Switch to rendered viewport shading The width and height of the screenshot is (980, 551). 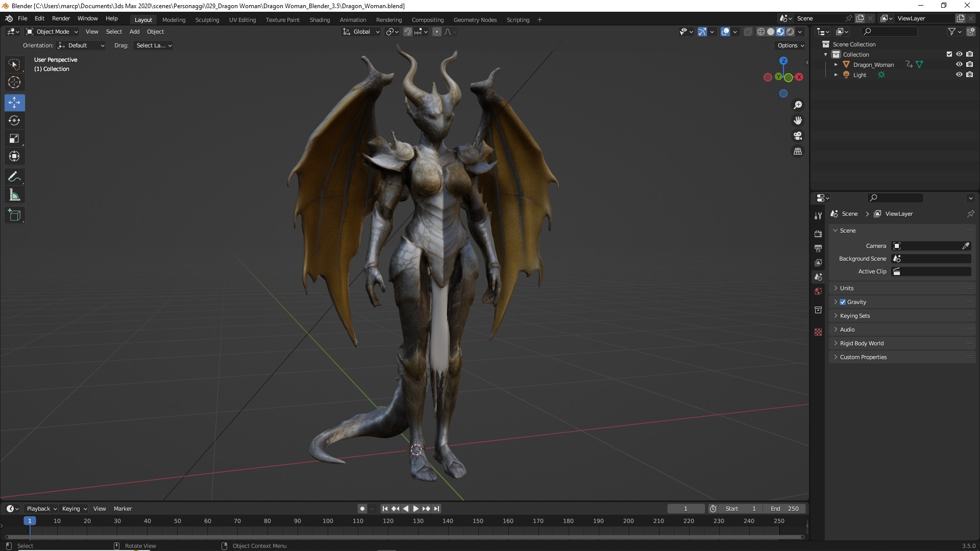pos(790,32)
